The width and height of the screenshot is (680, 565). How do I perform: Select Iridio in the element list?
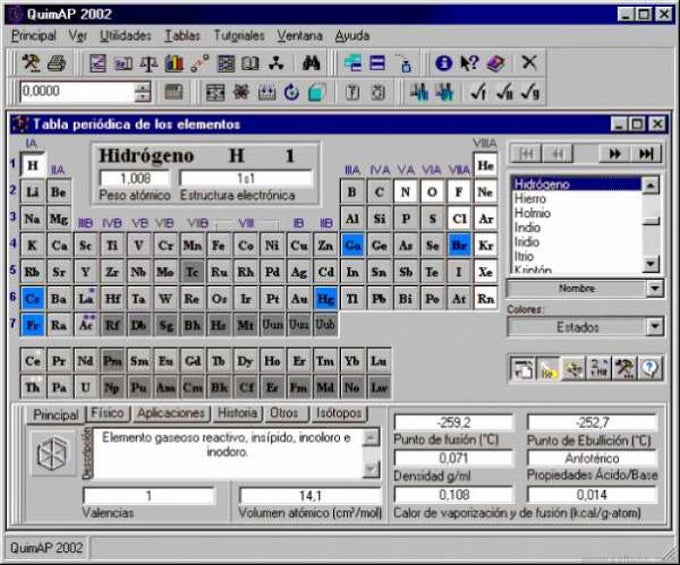[x=576, y=242]
